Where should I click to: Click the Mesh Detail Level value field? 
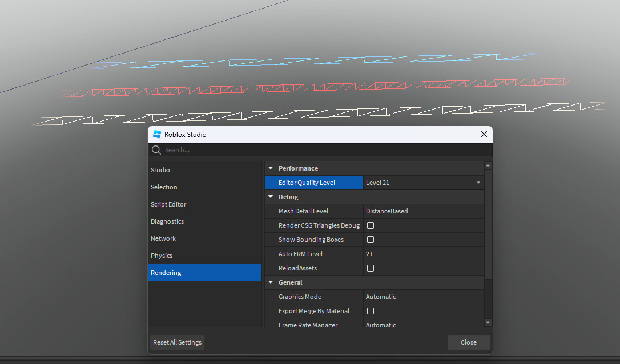click(x=423, y=211)
